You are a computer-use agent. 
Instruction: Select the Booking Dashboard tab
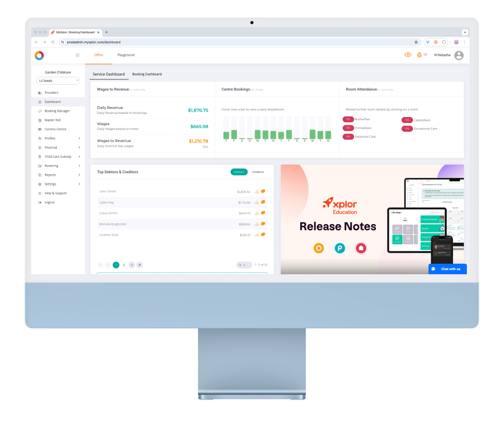(x=147, y=74)
